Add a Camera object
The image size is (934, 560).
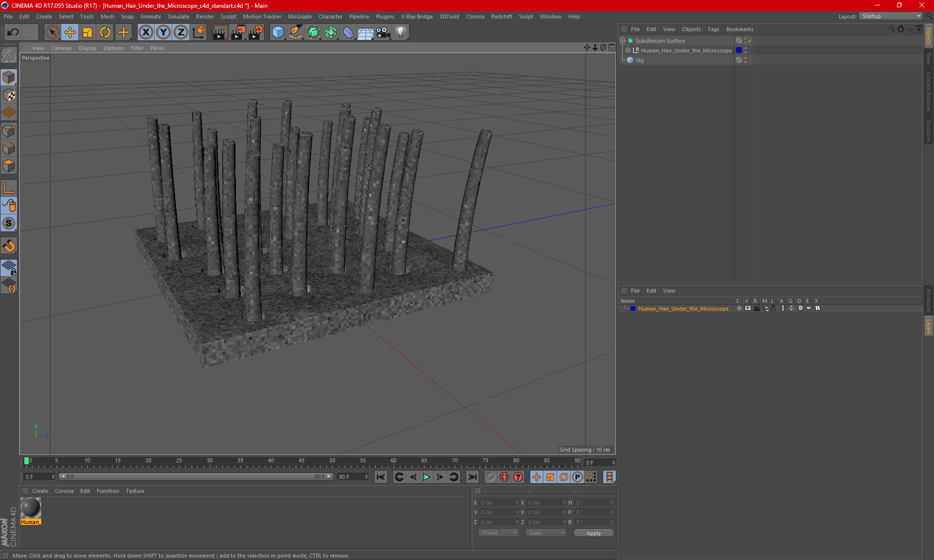[x=383, y=33]
